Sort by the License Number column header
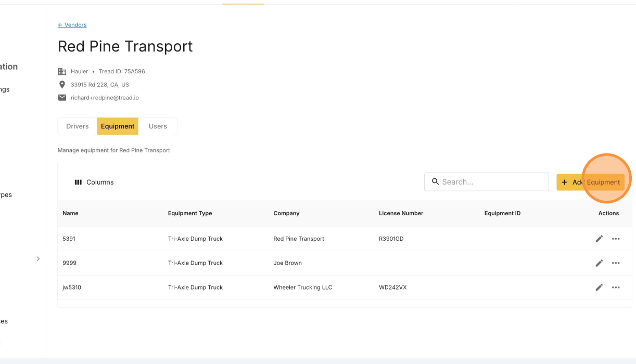This screenshot has width=636, height=364. (x=401, y=213)
